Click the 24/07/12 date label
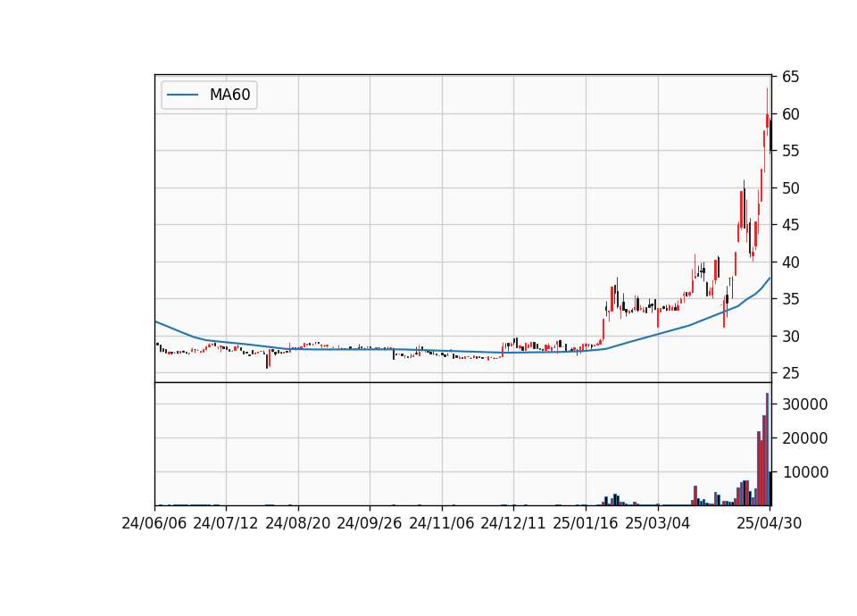 (x=226, y=523)
